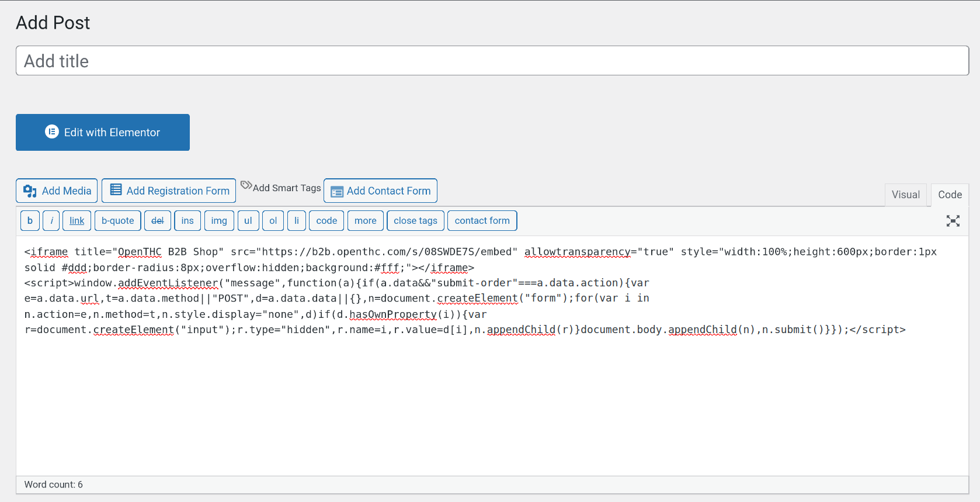The image size is (980, 502).
Task: Click the close tags button
Action: pos(415,220)
